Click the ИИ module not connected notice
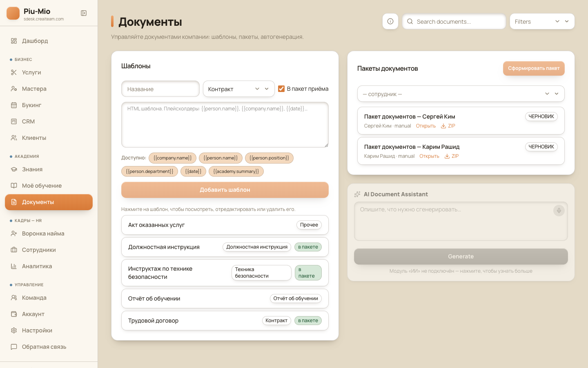Image resolution: width=588 pixels, height=368 pixels. pyautogui.click(x=461, y=271)
